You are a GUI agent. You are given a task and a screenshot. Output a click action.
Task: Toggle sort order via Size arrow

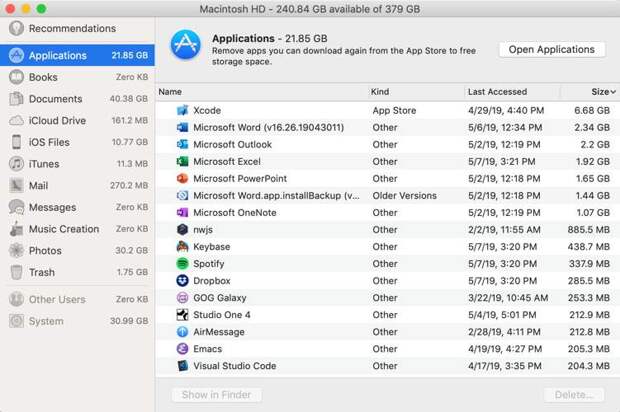613,92
